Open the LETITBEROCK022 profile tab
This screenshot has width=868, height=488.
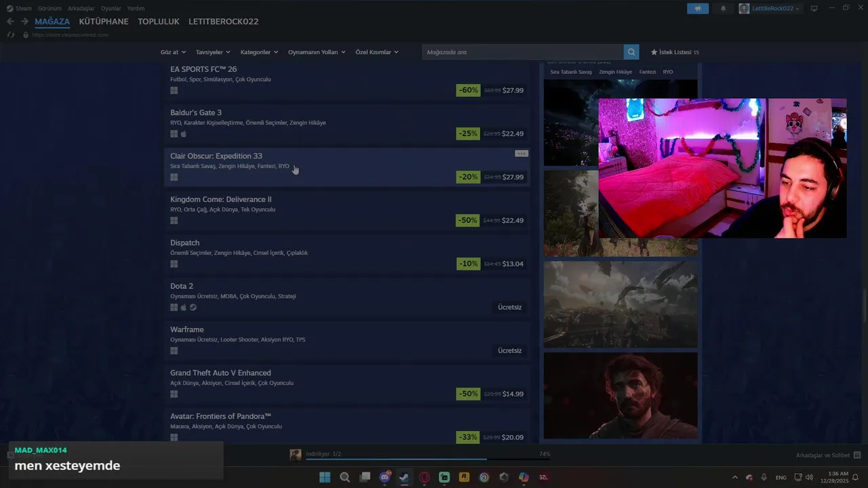(x=224, y=22)
